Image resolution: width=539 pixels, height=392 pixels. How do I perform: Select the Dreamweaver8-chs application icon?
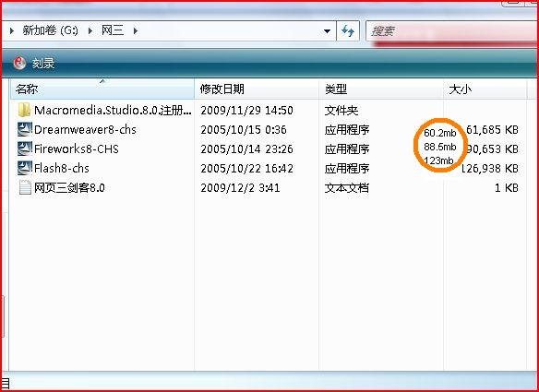(24, 129)
